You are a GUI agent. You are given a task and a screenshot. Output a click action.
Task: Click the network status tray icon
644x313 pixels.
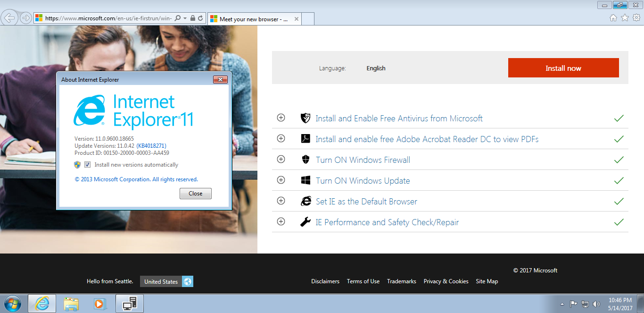coord(585,304)
